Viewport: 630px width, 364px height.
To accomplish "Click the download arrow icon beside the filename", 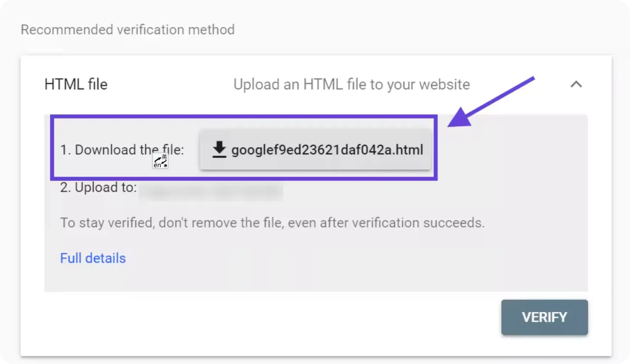I will click(219, 150).
